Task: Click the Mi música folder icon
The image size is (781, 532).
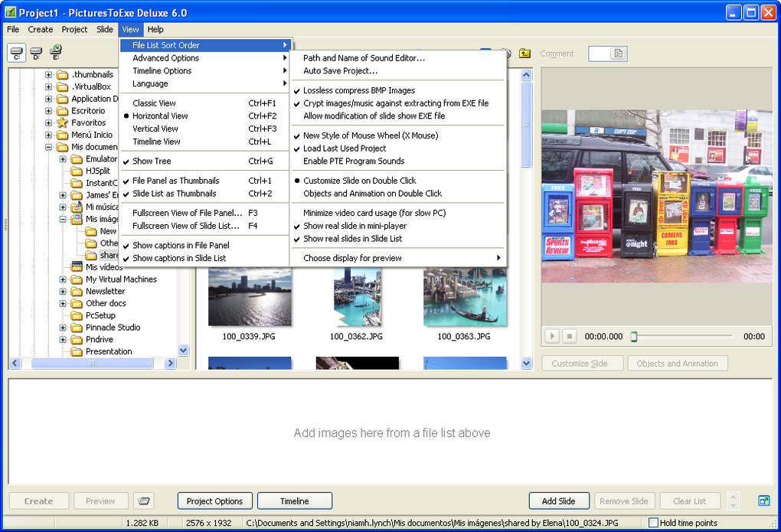Action: [77, 207]
